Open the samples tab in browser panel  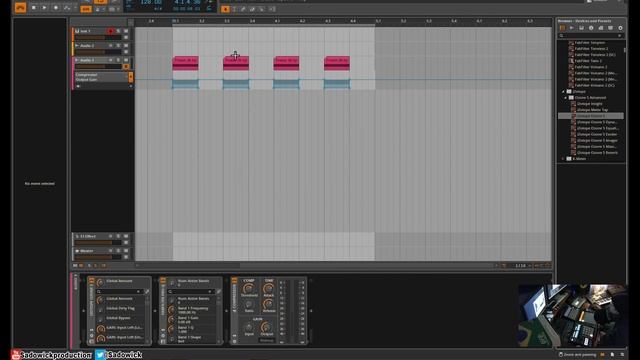point(572,28)
